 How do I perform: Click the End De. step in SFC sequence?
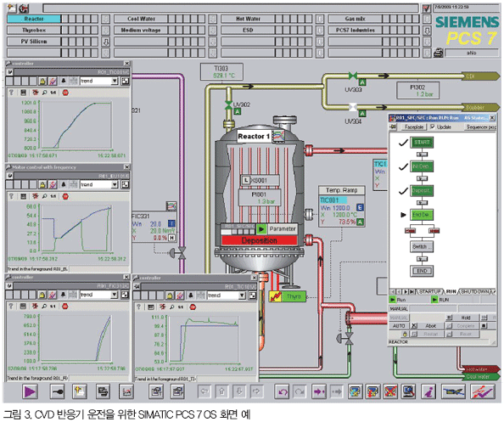422,215
